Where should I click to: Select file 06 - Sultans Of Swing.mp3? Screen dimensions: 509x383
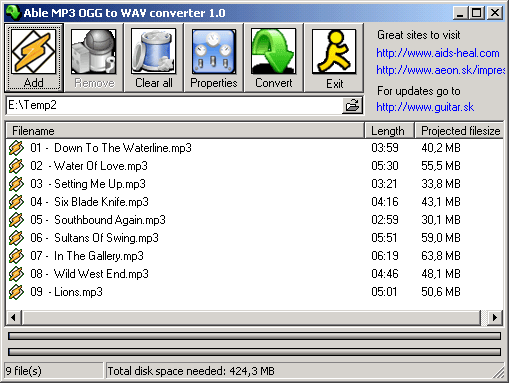point(94,238)
